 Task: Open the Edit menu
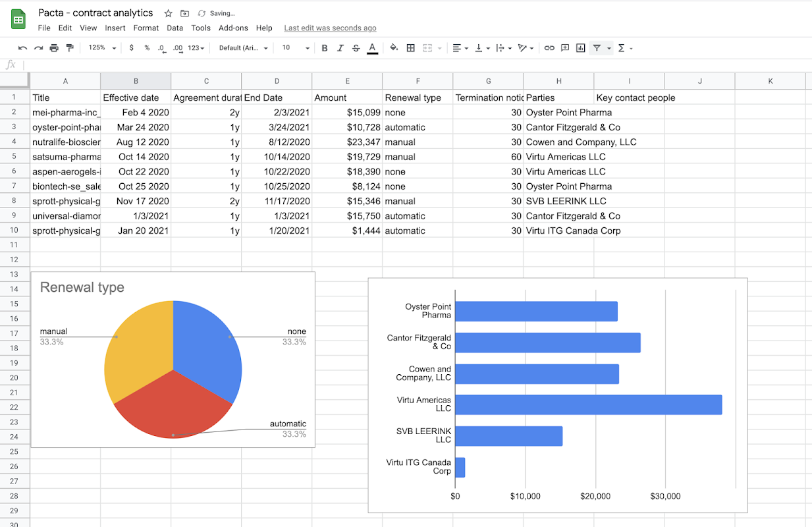coord(65,28)
